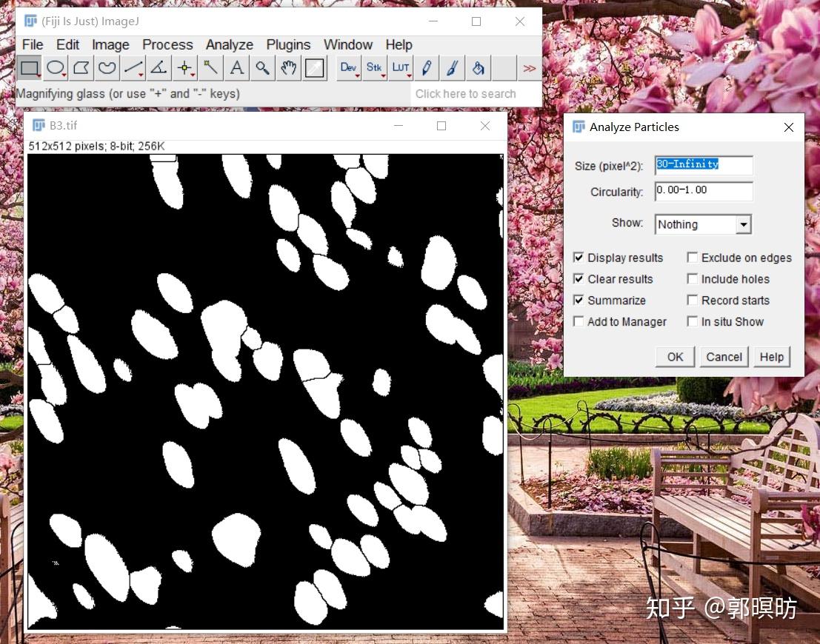Choose the Freehand selection tool
Viewport: 820px width, 644px height.
[106, 67]
